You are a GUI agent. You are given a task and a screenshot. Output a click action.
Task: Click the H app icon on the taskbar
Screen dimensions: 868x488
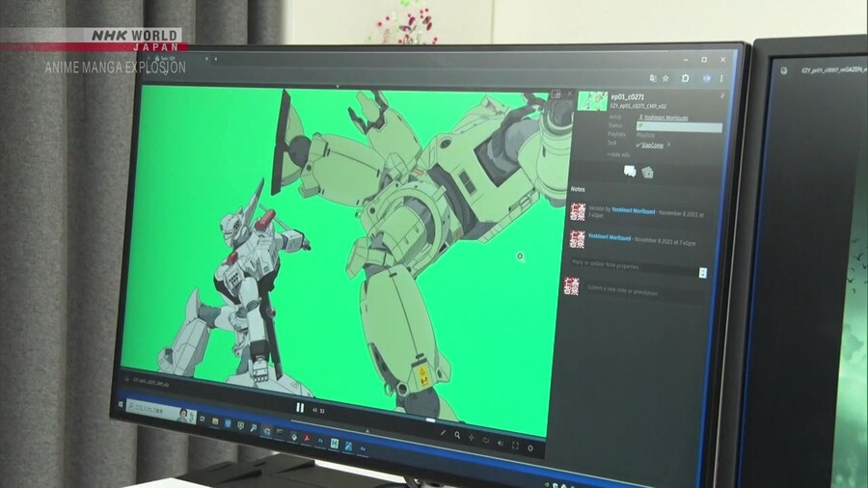335,444
